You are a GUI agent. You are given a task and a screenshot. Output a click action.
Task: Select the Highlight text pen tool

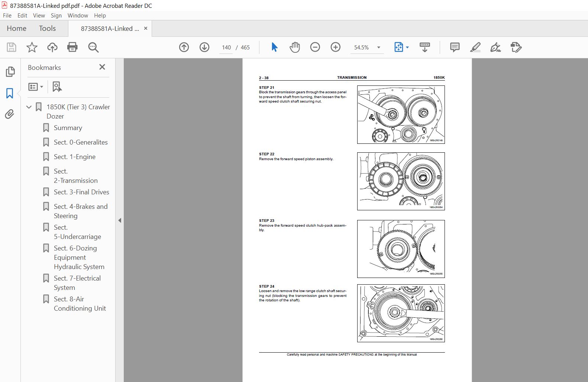pos(475,47)
